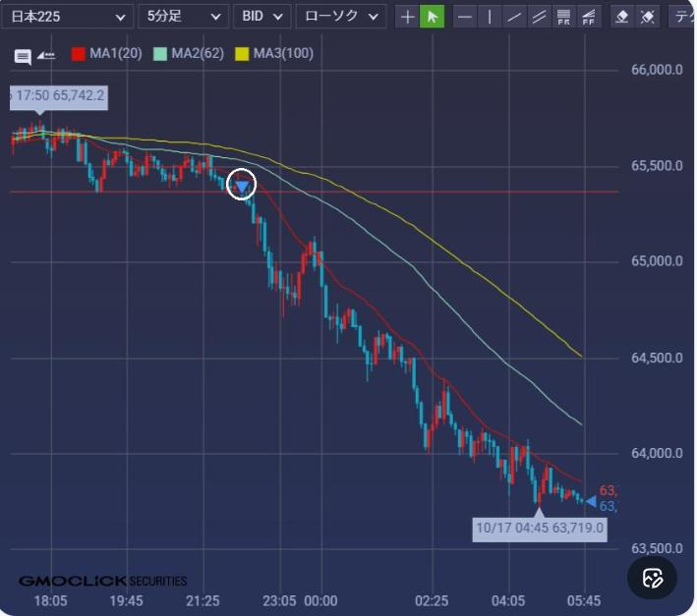Open the BID price type dropdown
The width and height of the screenshot is (697, 616).
(262, 17)
